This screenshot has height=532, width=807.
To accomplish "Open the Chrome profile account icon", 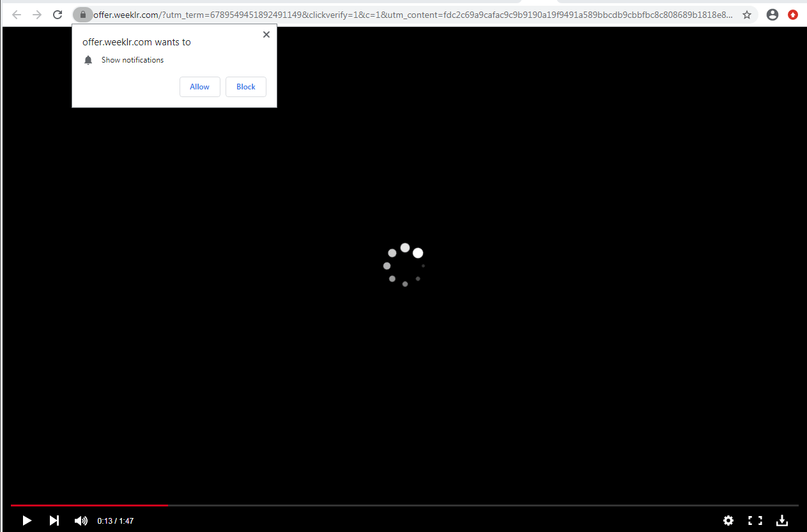I will [772, 15].
